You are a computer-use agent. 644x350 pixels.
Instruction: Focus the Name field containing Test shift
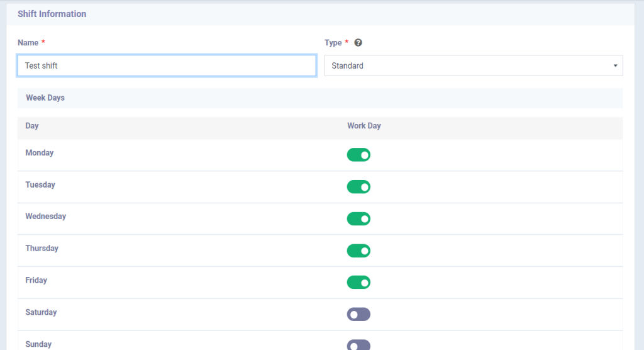coord(167,65)
